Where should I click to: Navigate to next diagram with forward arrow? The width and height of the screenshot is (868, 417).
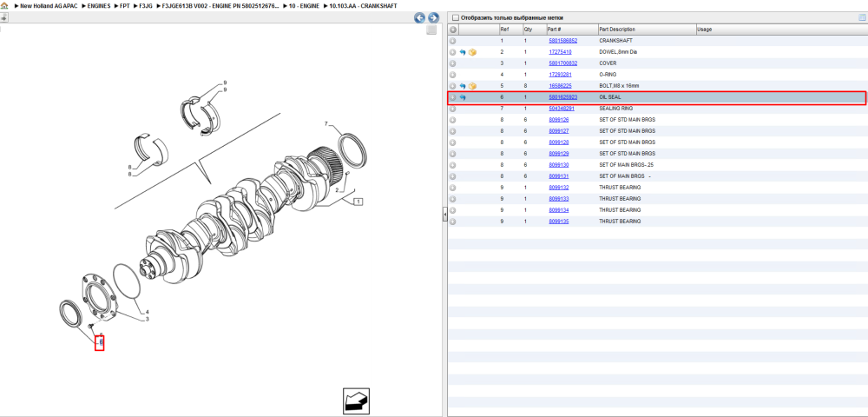433,17
